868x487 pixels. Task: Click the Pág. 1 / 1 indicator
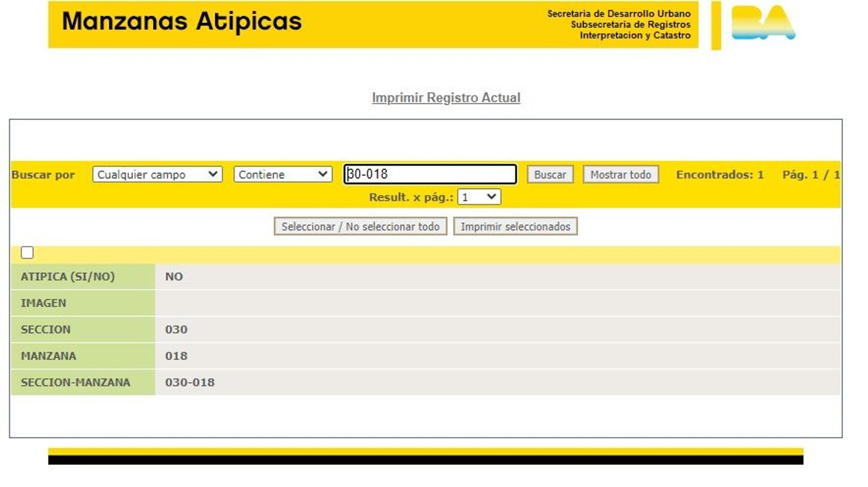[811, 175]
